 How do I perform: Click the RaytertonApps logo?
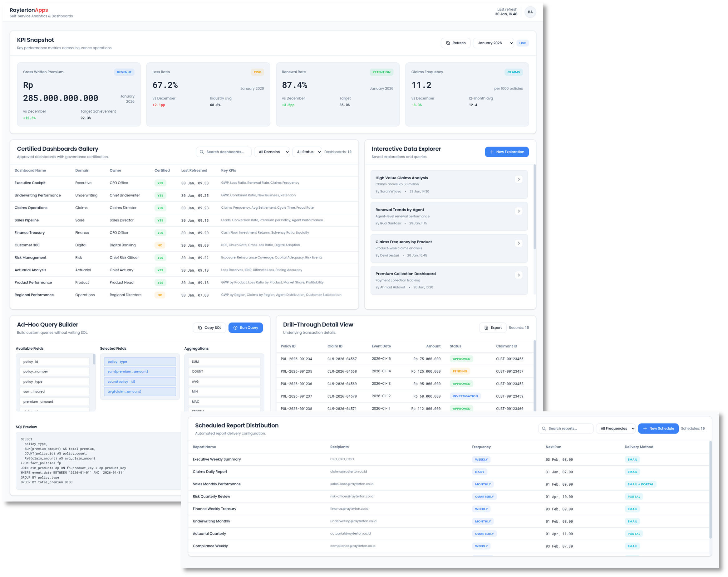[29, 10]
